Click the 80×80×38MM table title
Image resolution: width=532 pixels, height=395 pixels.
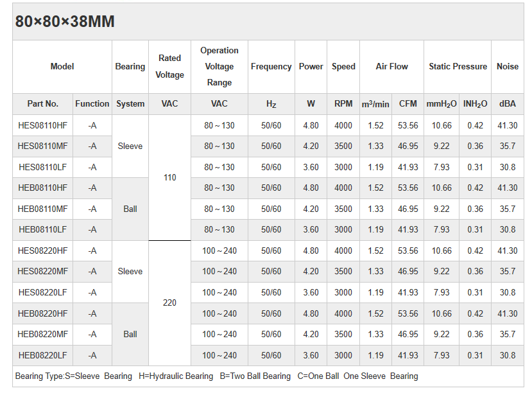click(x=65, y=22)
